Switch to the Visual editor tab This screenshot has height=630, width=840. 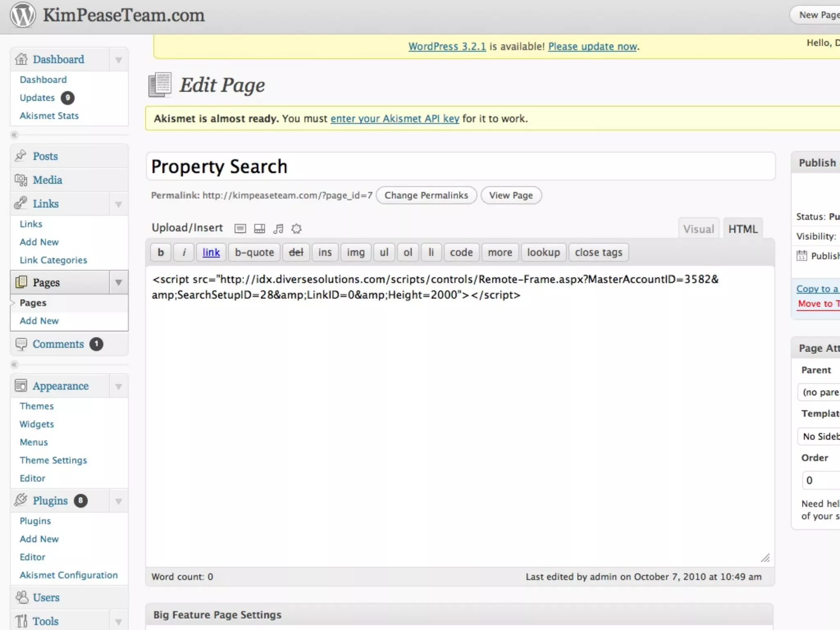point(698,229)
